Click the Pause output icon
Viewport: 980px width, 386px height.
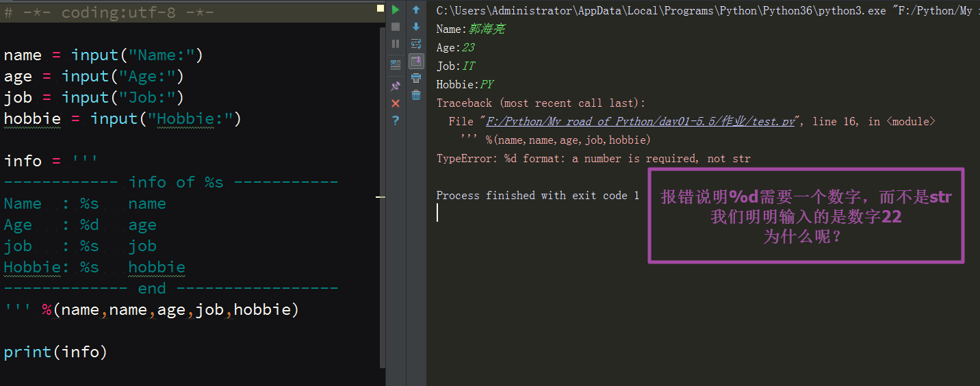tap(396, 44)
